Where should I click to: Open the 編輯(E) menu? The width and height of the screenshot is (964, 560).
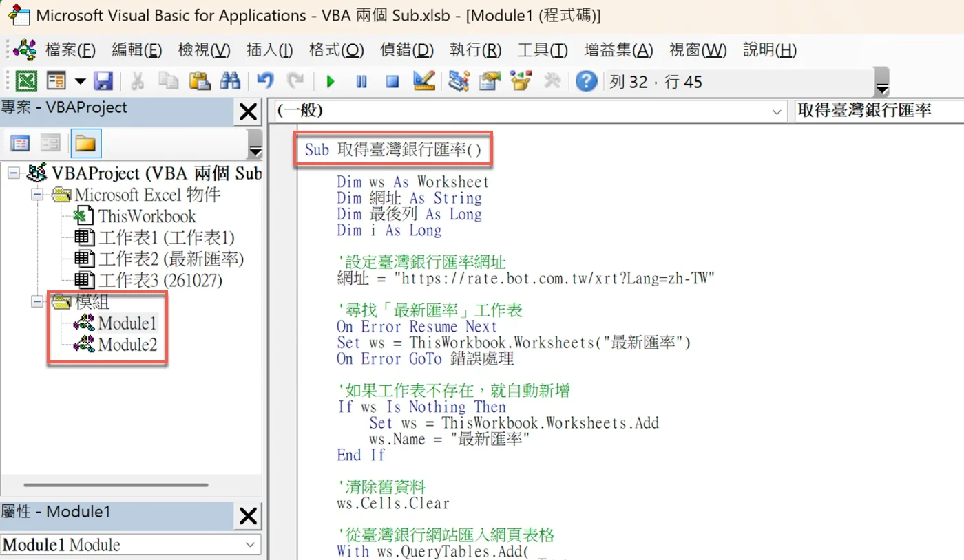(136, 50)
